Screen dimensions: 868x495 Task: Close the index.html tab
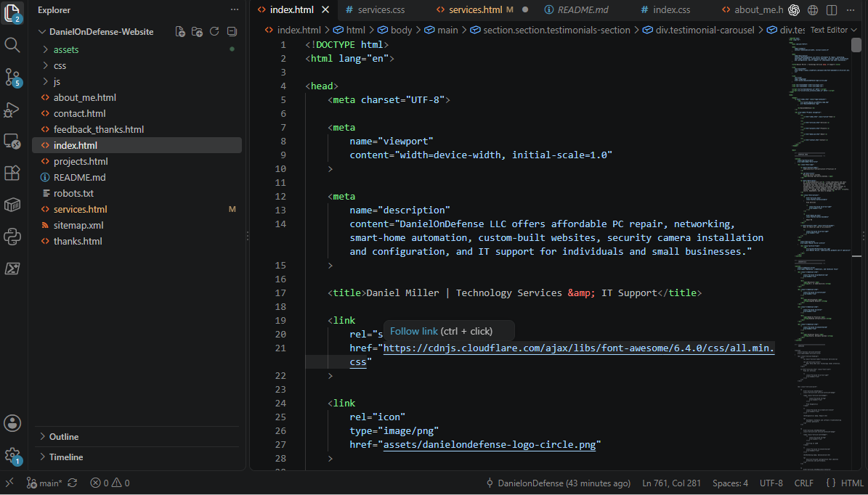coord(325,10)
